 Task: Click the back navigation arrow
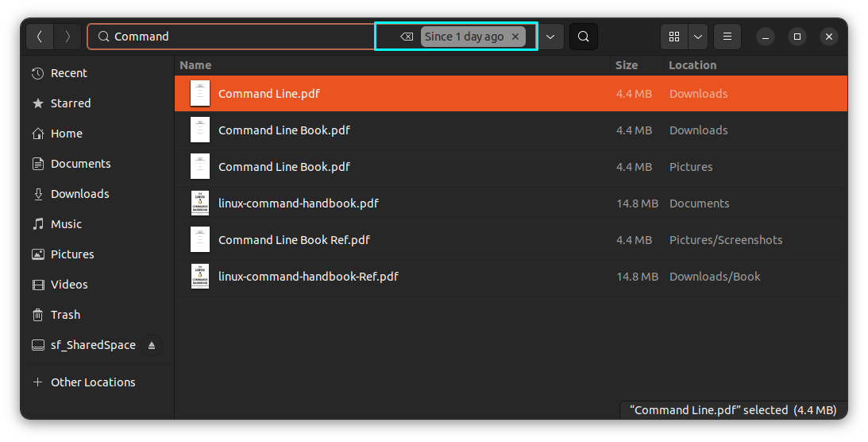click(x=40, y=37)
